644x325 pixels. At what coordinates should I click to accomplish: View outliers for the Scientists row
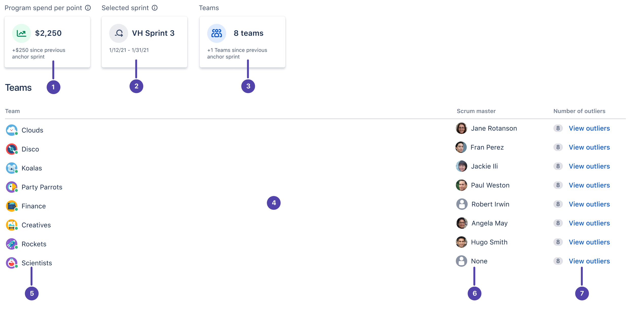[x=589, y=261]
